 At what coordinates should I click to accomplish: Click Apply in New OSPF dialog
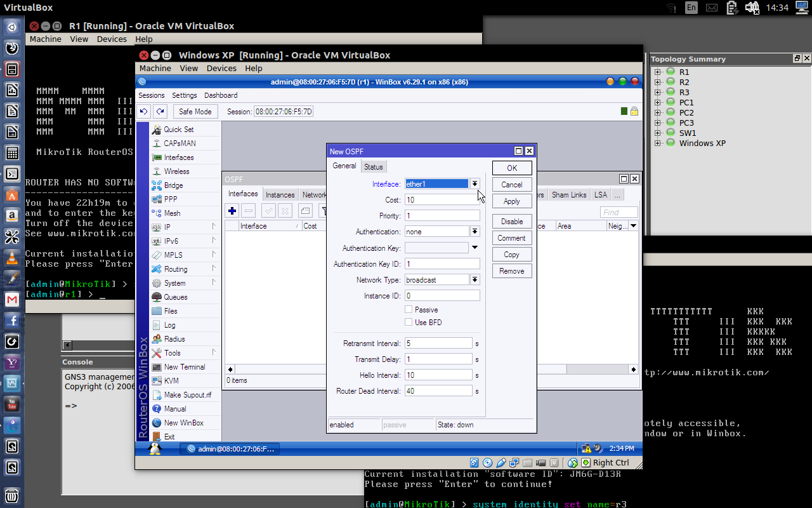pyautogui.click(x=512, y=201)
